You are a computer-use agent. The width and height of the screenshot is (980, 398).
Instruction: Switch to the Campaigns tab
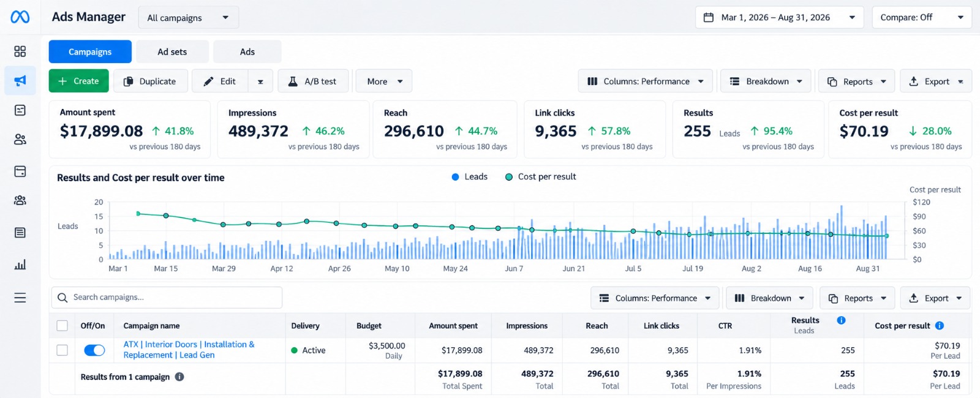[90, 51]
